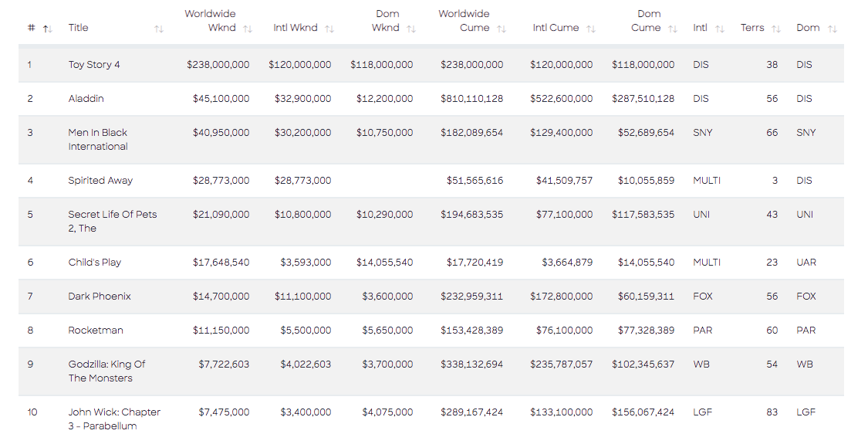Sort table by Worldwide Wknd arrows
Viewport: 868px width, 434px height.
point(248,29)
